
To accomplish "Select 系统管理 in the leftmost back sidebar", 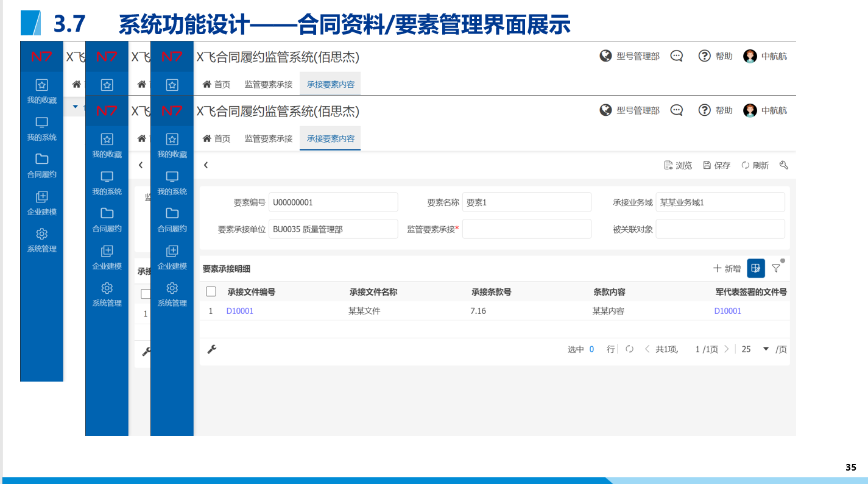I will 41,240.
